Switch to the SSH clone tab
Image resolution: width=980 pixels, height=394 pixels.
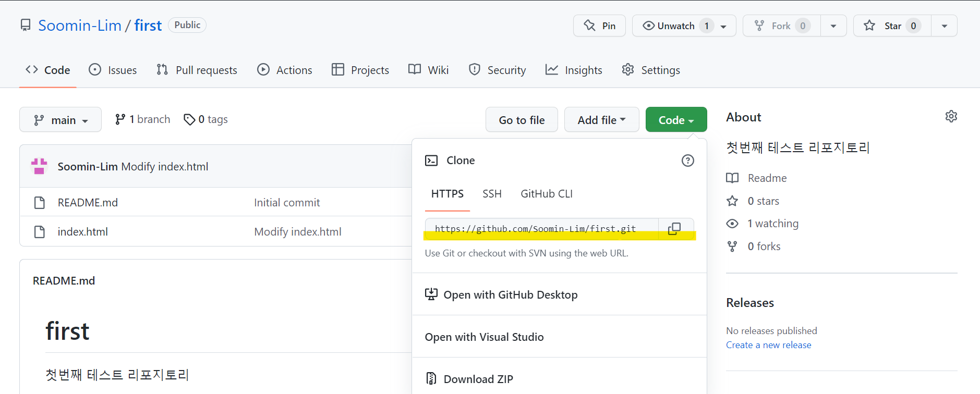coord(492,194)
